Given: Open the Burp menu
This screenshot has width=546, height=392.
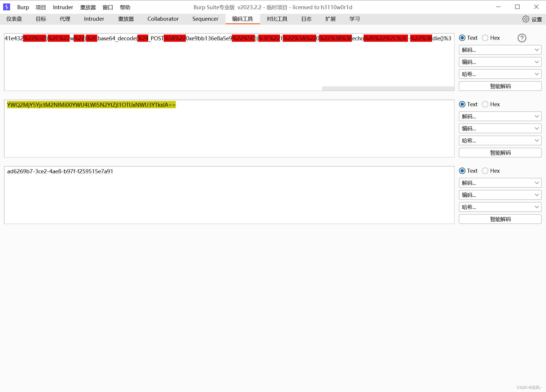Looking at the screenshot, I should pos(23,7).
